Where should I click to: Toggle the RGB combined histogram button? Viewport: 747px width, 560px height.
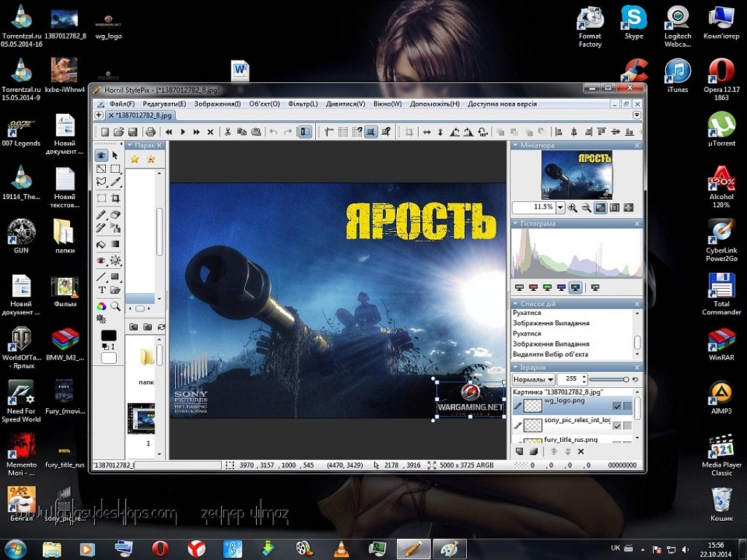(576, 287)
